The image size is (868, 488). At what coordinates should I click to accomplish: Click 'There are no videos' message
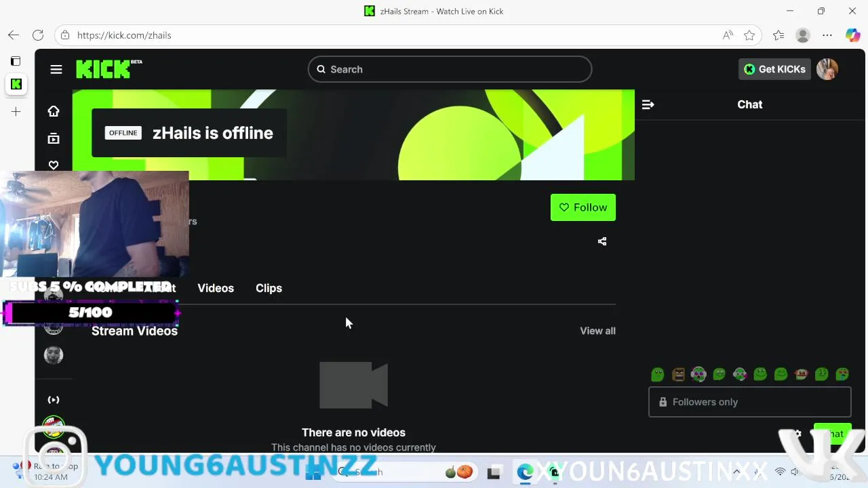353,432
